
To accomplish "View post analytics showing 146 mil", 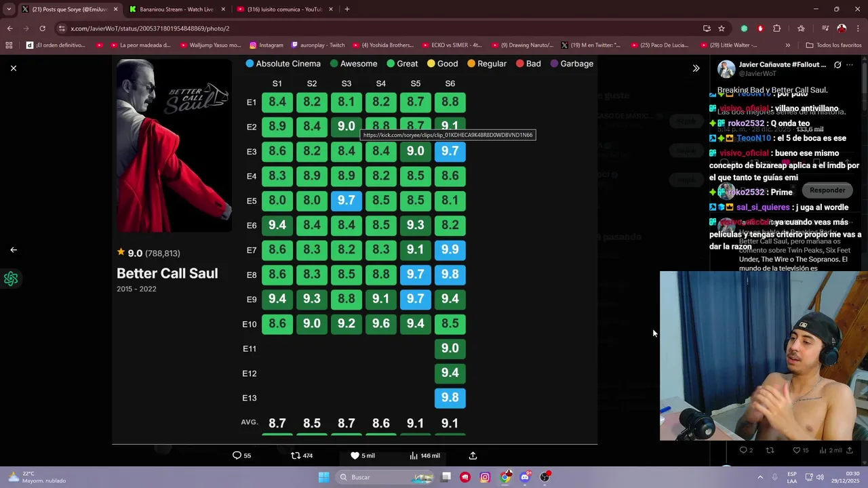I will tap(425, 455).
